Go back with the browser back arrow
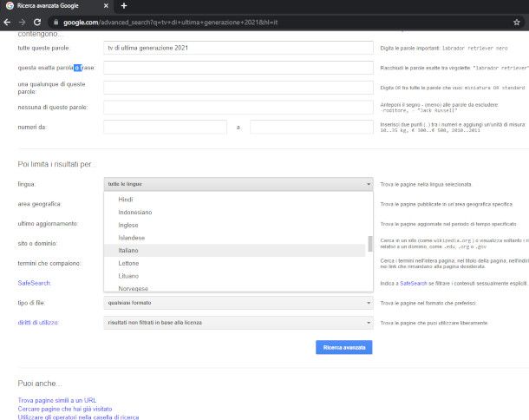Image resolution: width=529 pixels, height=420 pixels. pyautogui.click(x=7, y=23)
